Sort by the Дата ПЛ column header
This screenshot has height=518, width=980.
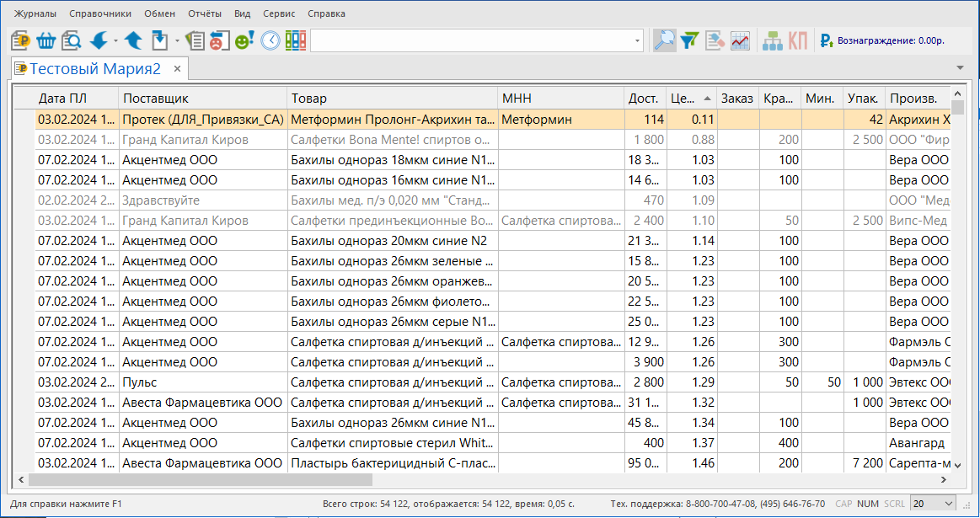(77, 98)
